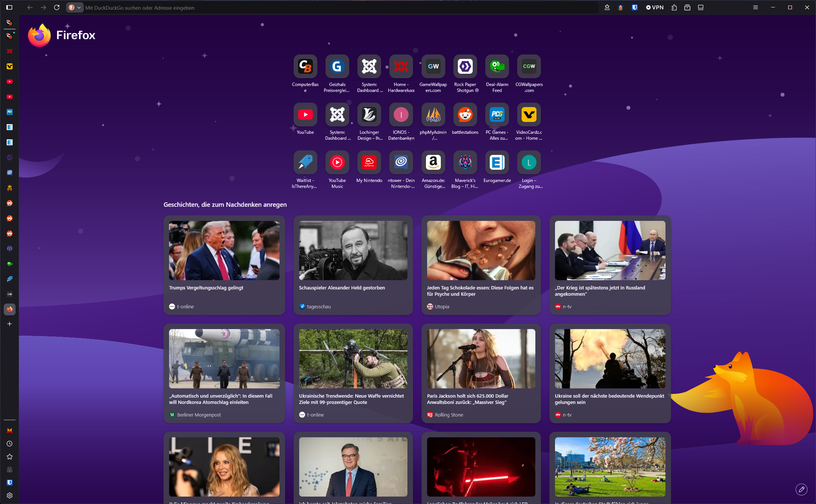Screen dimensions: 816x504
Task: Open the Nordkorea Atomschlag story headline
Action: [221, 399]
